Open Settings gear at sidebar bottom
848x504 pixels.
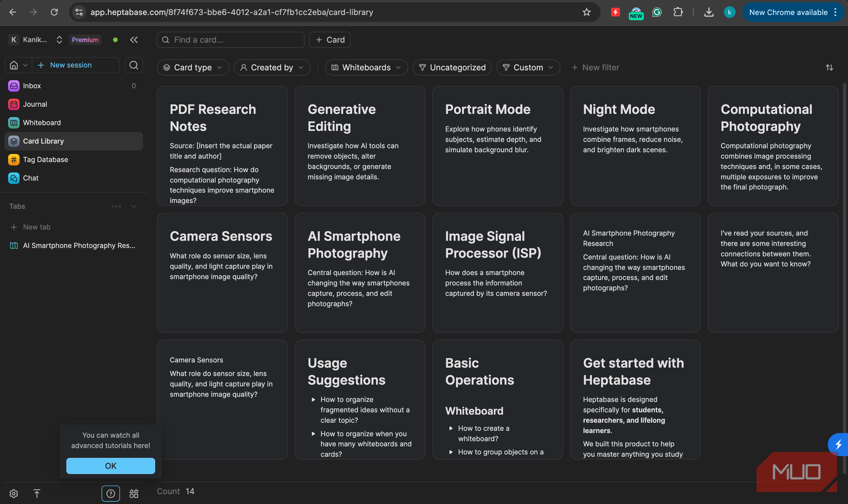tap(14, 493)
